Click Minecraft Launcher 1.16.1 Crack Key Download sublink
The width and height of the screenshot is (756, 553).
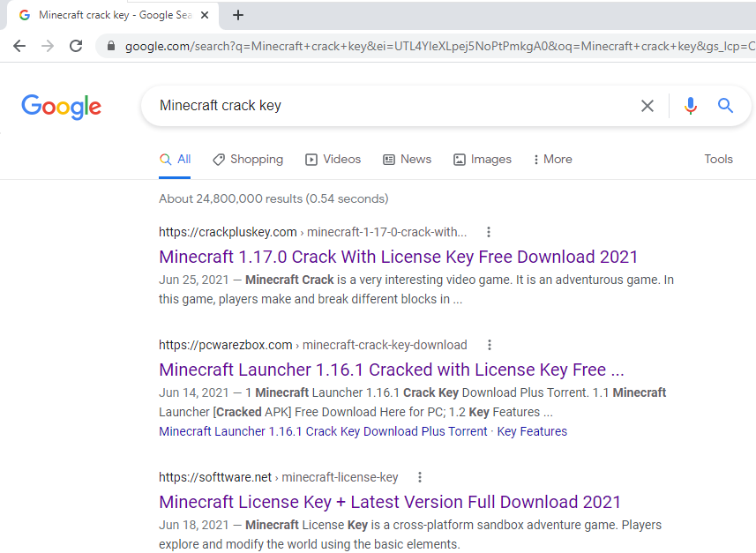coord(323,431)
